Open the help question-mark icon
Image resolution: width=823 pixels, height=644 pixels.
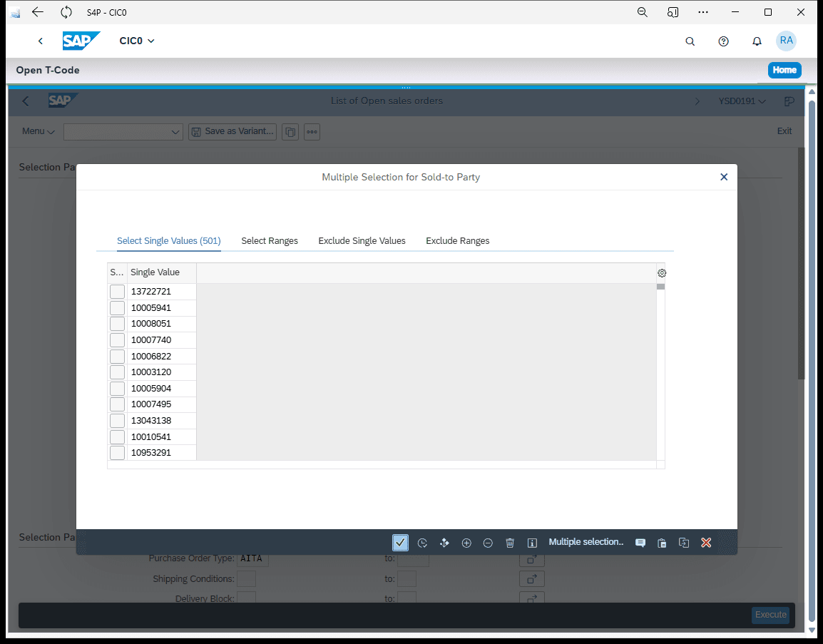coord(723,41)
